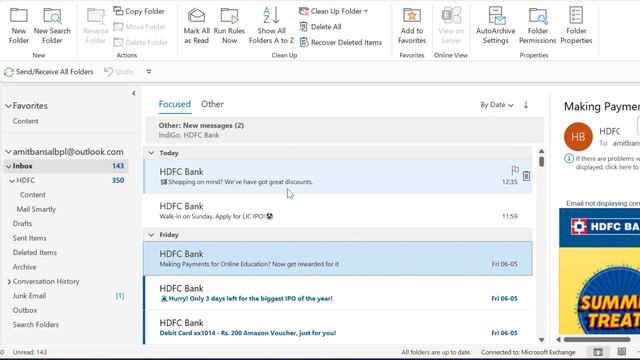The width and height of the screenshot is (640, 360).
Task: Switch to the Other tab
Action: point(212,104)
